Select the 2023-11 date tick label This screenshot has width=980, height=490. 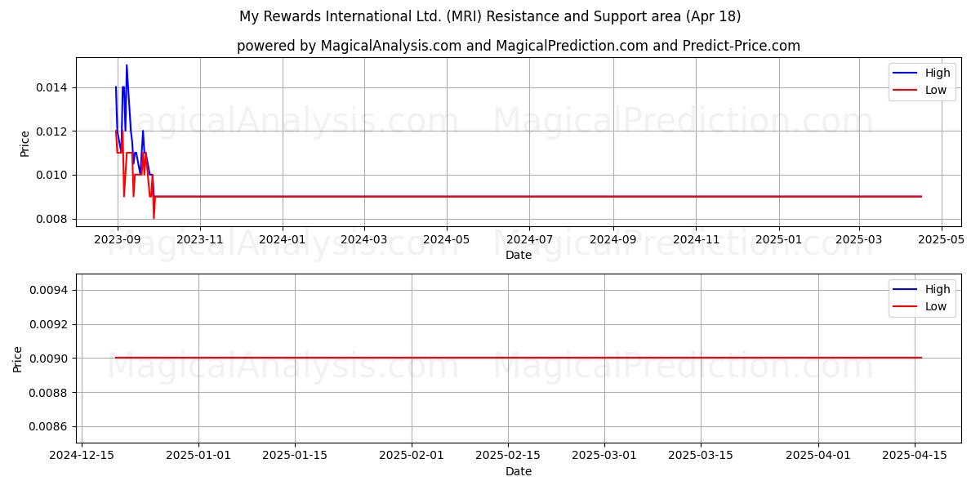[200, 240]
